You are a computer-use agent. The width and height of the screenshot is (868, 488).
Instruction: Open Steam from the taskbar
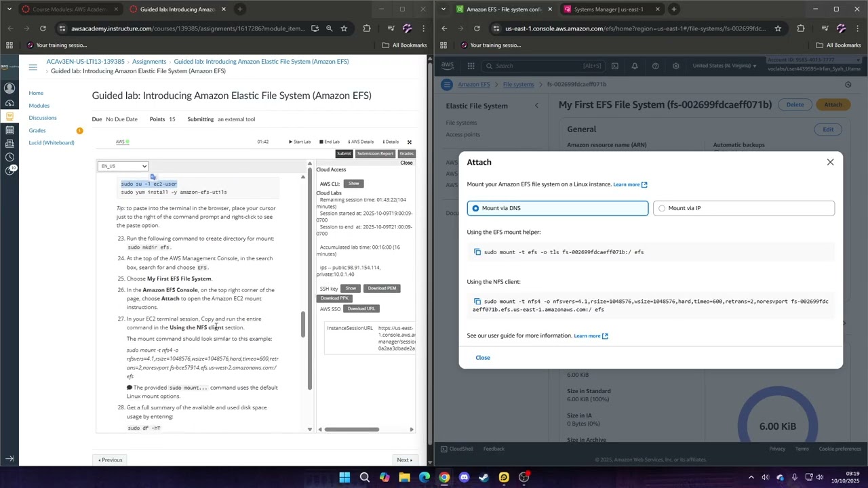pos(484,477)
